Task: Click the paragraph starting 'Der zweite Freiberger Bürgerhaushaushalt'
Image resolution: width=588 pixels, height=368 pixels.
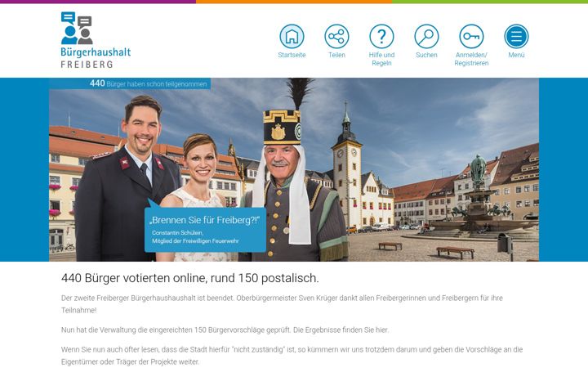Action: 282,304
